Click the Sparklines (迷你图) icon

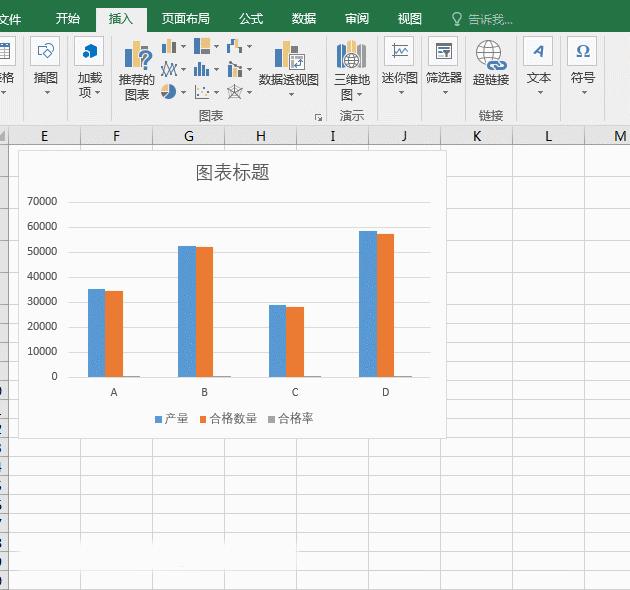pyautogui.click(x=399, y=51)
